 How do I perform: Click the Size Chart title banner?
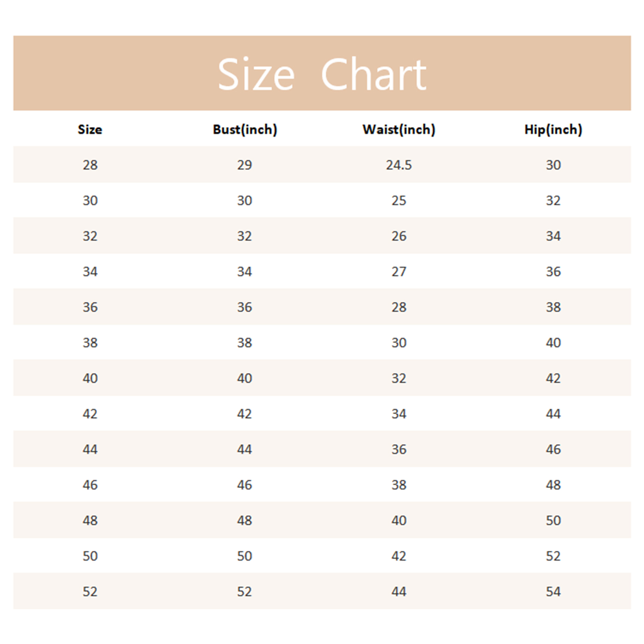[x=322, y=74]
